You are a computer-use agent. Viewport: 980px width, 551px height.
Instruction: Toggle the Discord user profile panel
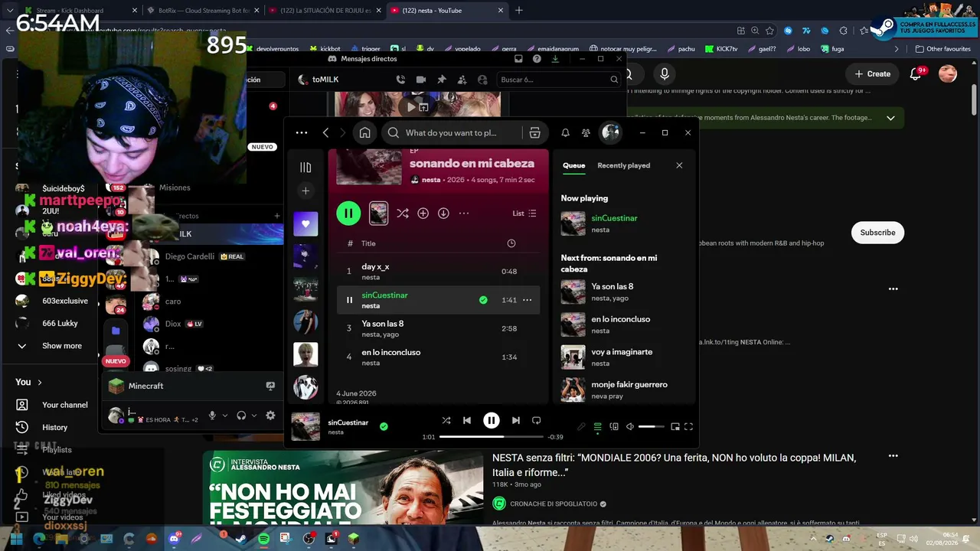tap(482, 80)
